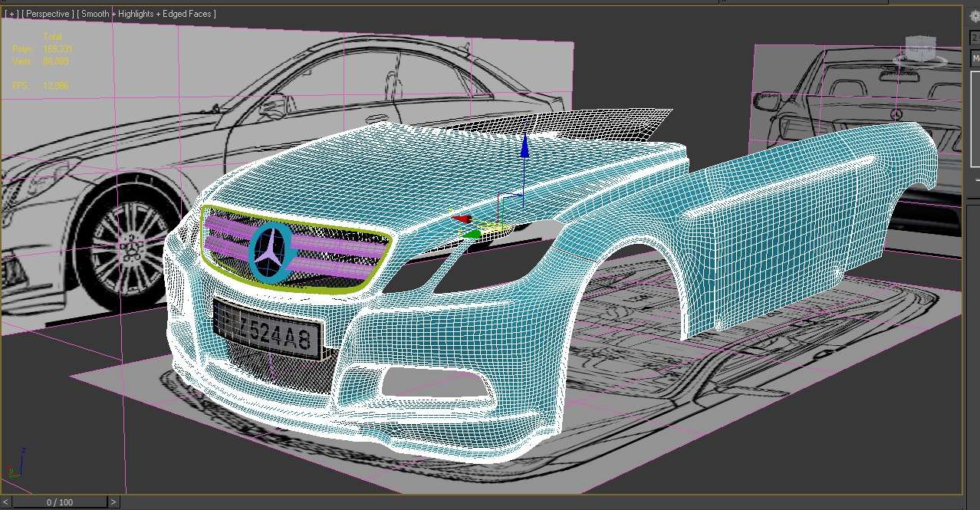This screenshot has width=980, height=510.
Task: Open the Smooth + Highlights + Edged Faces shading menu
Action: click(146, 14)
